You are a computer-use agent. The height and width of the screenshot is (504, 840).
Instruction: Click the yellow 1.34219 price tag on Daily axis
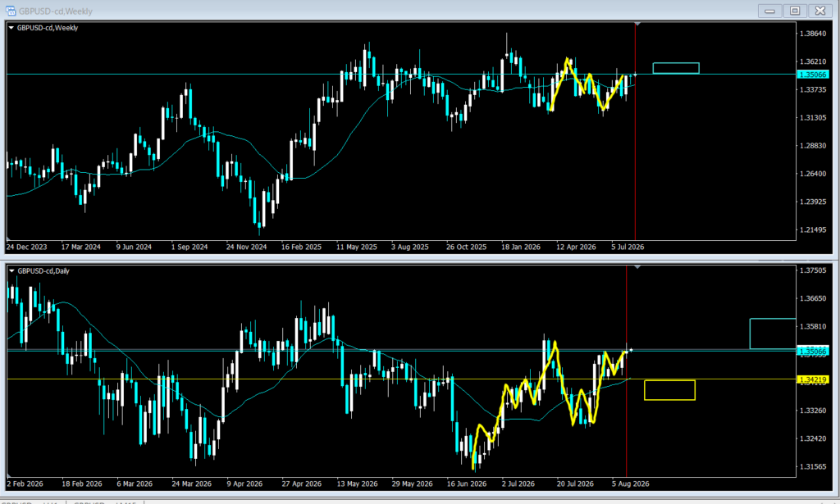[x=813, y=379]
